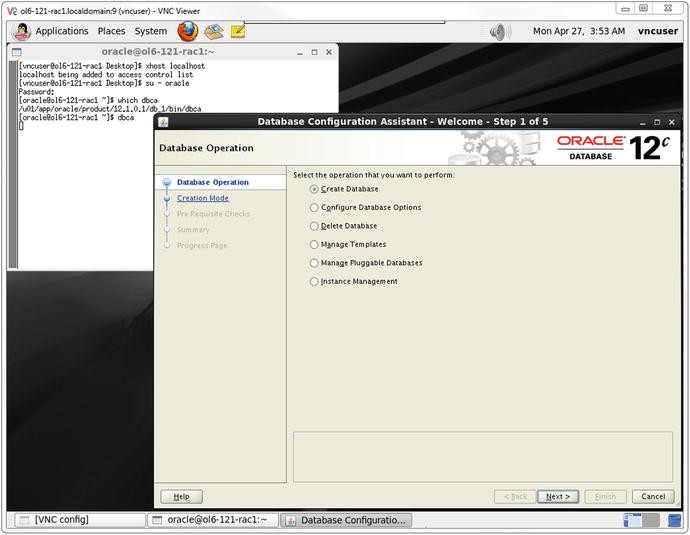Click the Help button
The image size is (690, 535).
pyautogui.click(x=181, y=497)
